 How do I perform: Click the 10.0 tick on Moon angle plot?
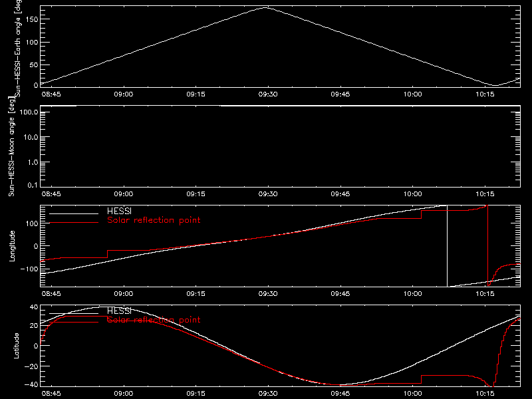point(31,137)
